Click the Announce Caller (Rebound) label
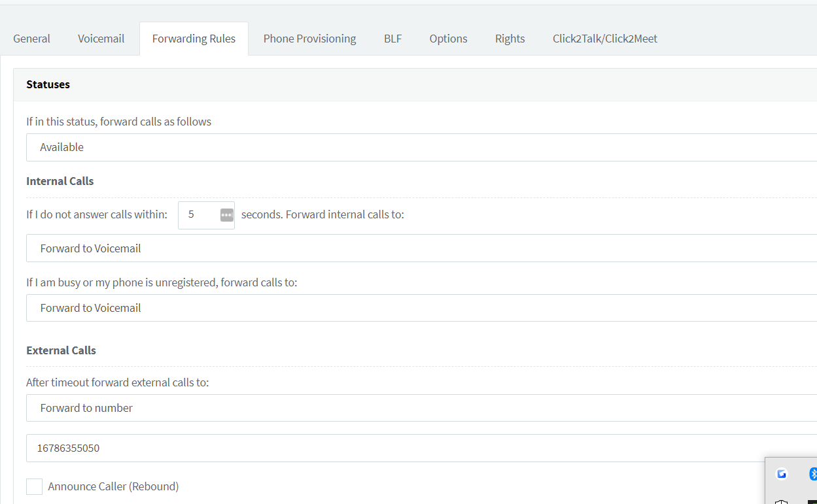 coord(113,486)
